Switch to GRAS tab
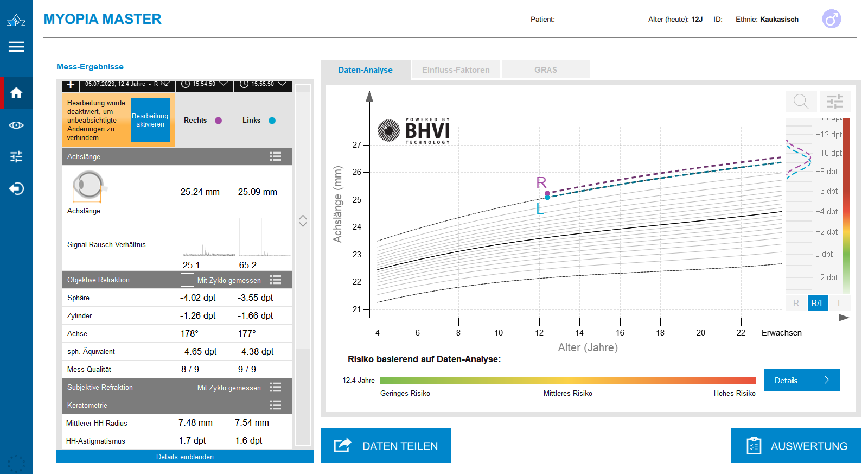Viewport: 868px width, 474px height. 545,70
